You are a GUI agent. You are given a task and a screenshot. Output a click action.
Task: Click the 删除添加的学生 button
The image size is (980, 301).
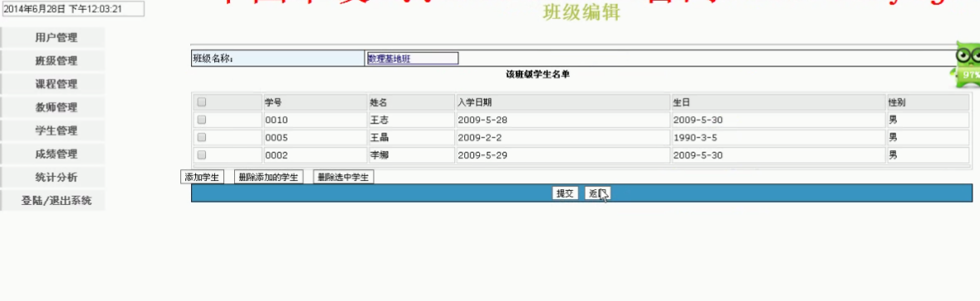tap(269, 177)
